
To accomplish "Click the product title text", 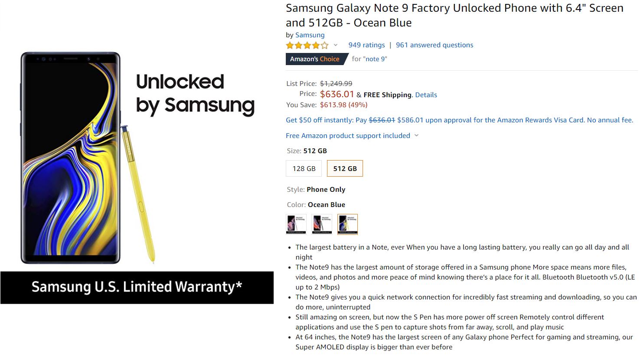I will click(x=454, y=15).
